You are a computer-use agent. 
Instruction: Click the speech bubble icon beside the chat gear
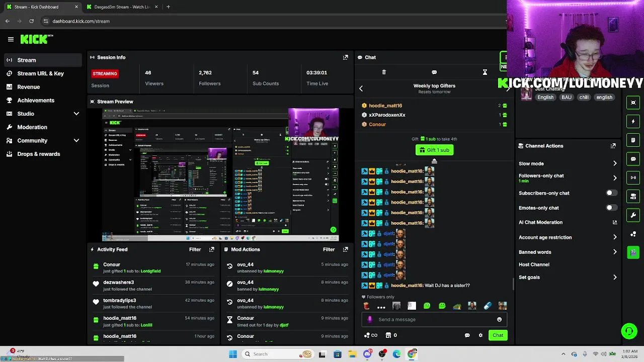click(x=467, y=335)
